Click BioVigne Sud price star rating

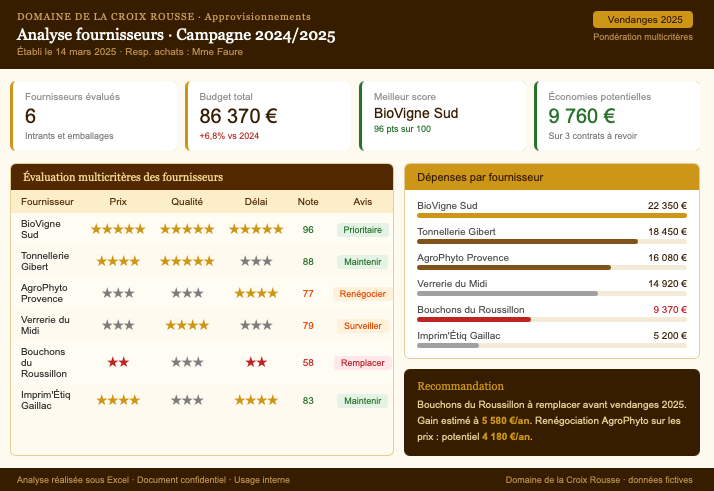pyautogui.click(x=118, y=229)
